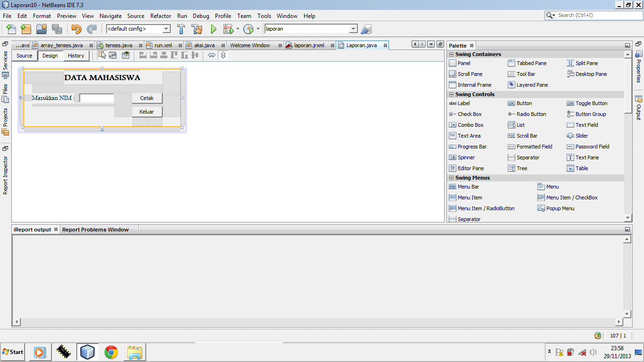644x362 pixels.
Task: Run the project with the green arrow
Action: point(214,29)
